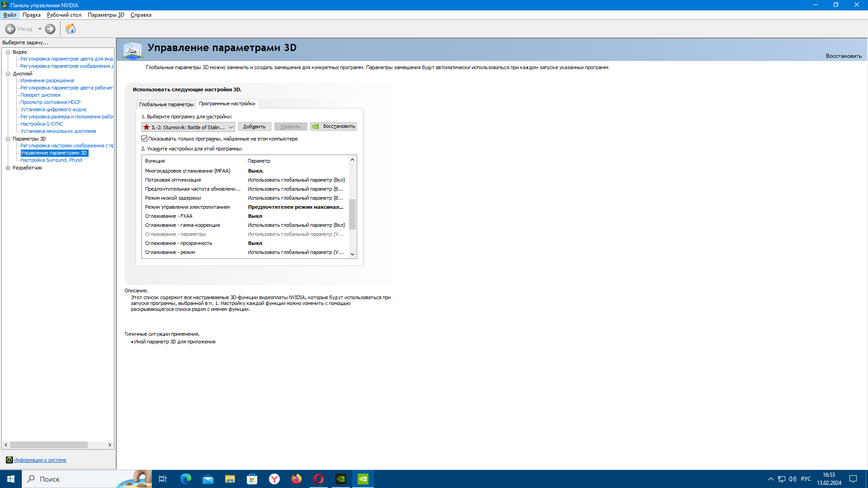Launch Microsoft Edge from taskbar
This screenshot has width=868, height=488.
(185, 479)
